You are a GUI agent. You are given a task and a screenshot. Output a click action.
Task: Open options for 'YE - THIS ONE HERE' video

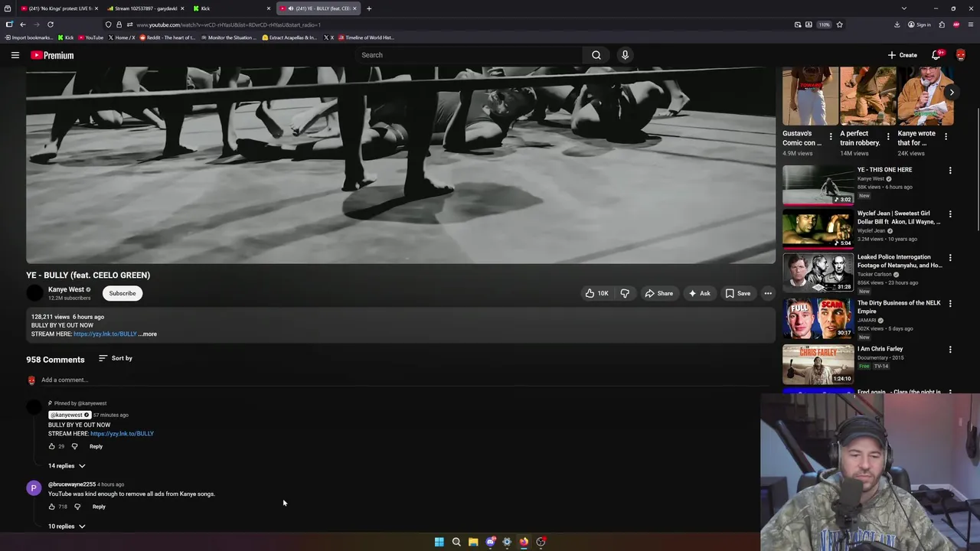tap(950, 171)
